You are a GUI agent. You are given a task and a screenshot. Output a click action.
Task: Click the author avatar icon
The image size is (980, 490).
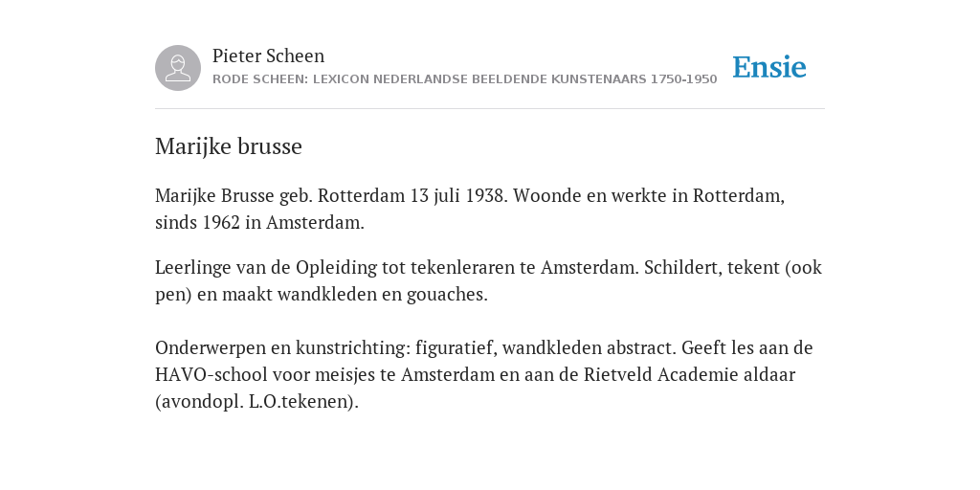point(178,68)
